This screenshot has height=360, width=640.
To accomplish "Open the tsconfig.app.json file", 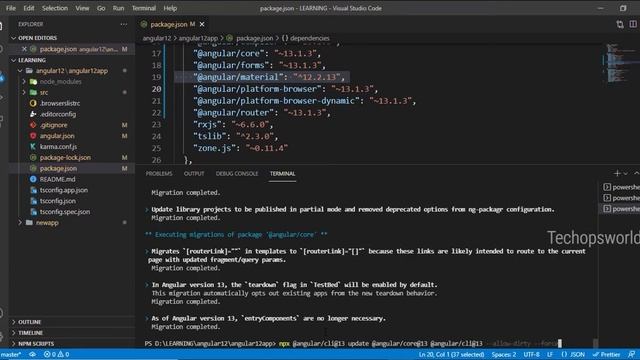I will click(63, 190).
